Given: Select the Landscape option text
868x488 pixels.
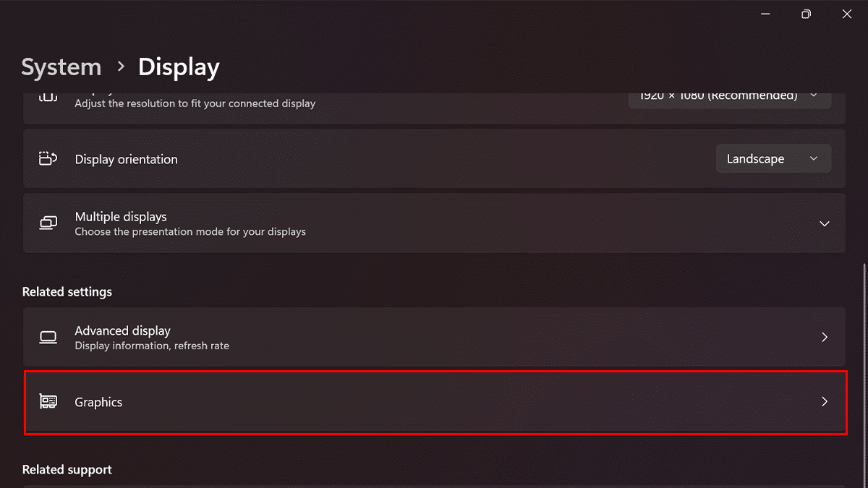Looking at the screenshot, I should 754,158.
